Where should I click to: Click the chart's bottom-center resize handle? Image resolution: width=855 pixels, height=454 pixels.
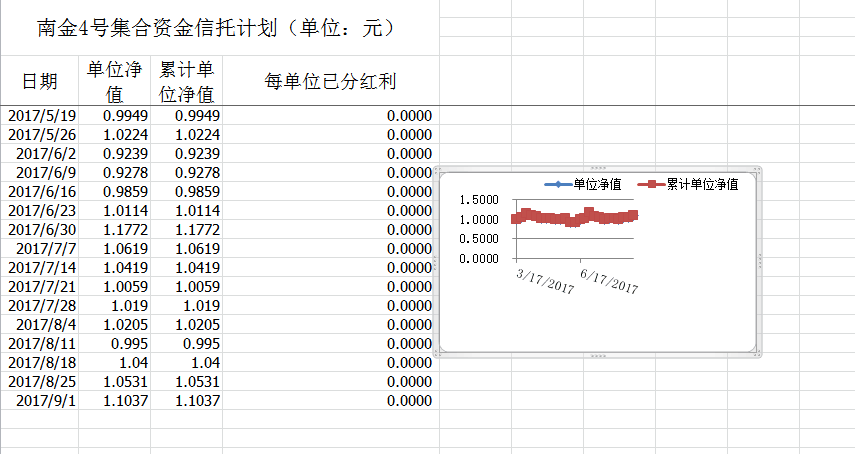599,354
